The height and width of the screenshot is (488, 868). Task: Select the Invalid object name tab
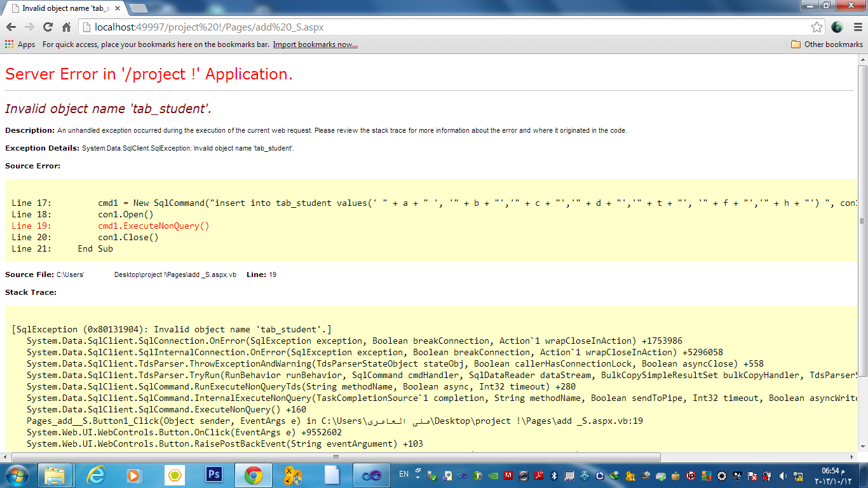click(x=64, y=8)
